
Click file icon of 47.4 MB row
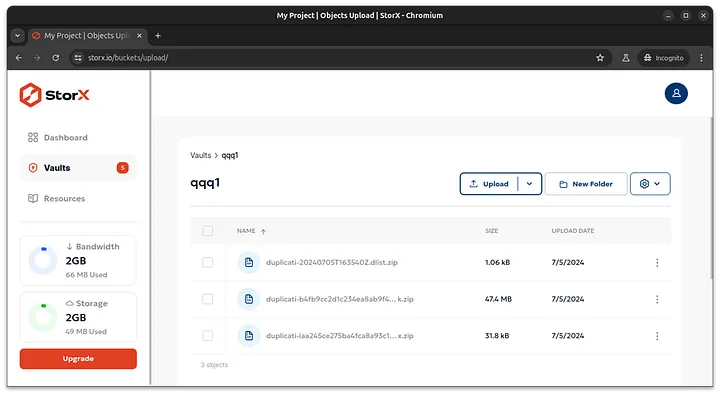click(249, 299)
